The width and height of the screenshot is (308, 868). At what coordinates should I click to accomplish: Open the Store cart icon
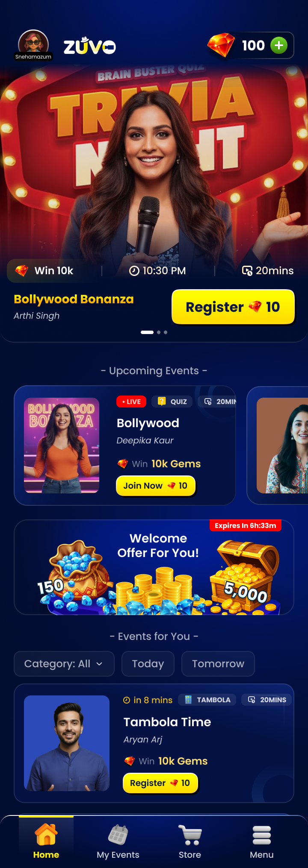(190, 835)
